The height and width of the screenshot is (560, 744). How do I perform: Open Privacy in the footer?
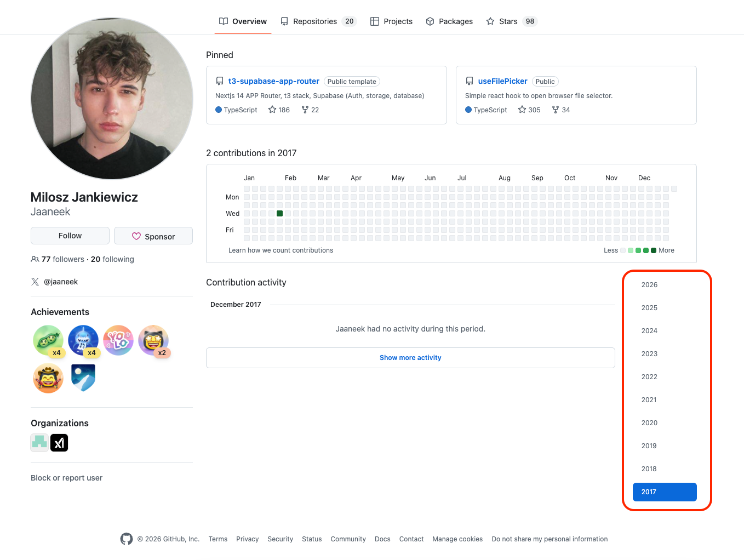(x=248, y=539)
